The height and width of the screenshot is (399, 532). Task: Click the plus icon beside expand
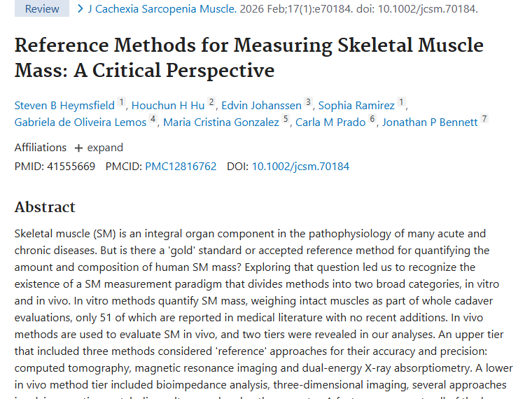tap(78, 148)
